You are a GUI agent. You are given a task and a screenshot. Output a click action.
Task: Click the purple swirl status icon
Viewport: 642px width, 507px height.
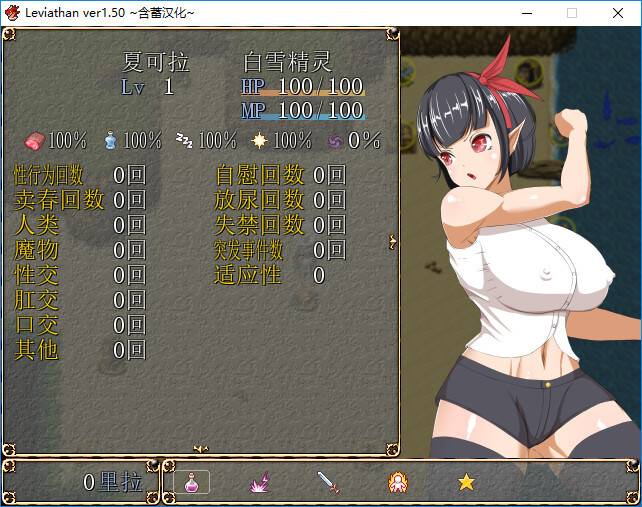click(335, 140)
